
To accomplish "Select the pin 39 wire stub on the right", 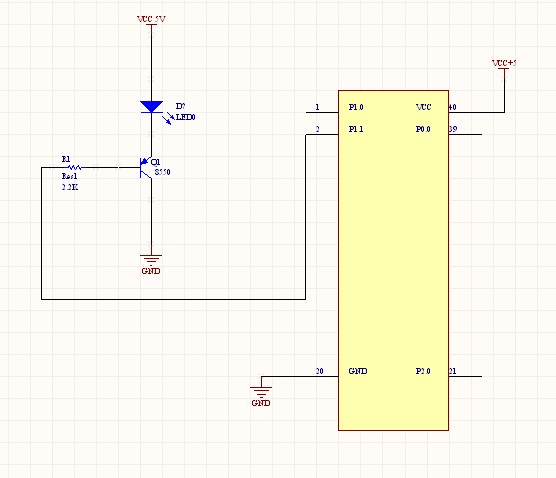I will pyautogui.click(x=465, y=134).
